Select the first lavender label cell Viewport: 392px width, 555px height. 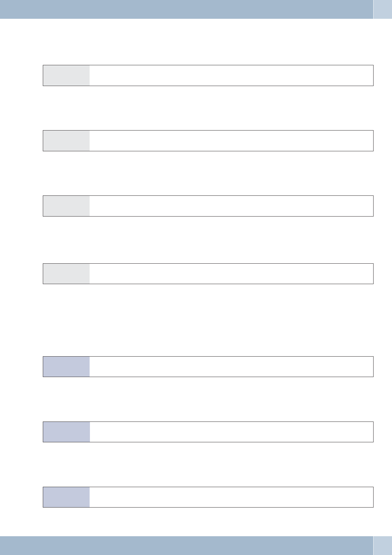(x=66, y=366)
